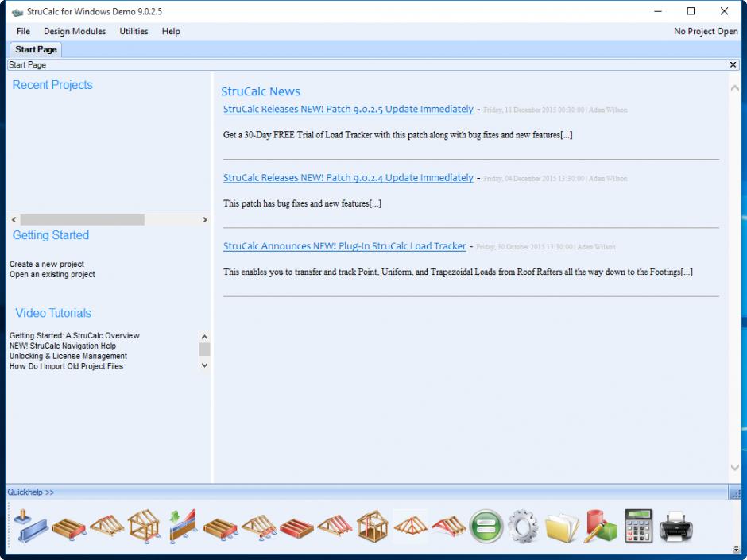Click the StruCalc News heading
Image resolution: width=747 pixels, height=560 pixels.
[261, 91]
